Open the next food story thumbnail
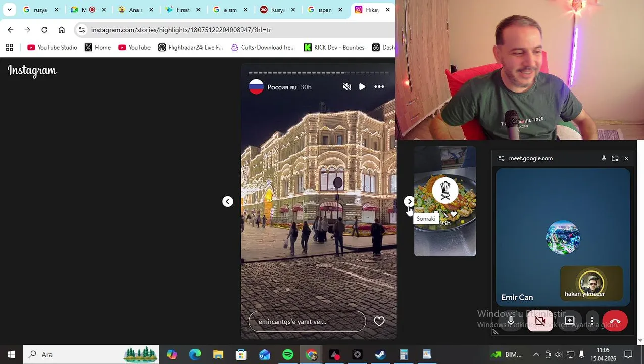This screenshot has width=644, height=364. (445, 201)
